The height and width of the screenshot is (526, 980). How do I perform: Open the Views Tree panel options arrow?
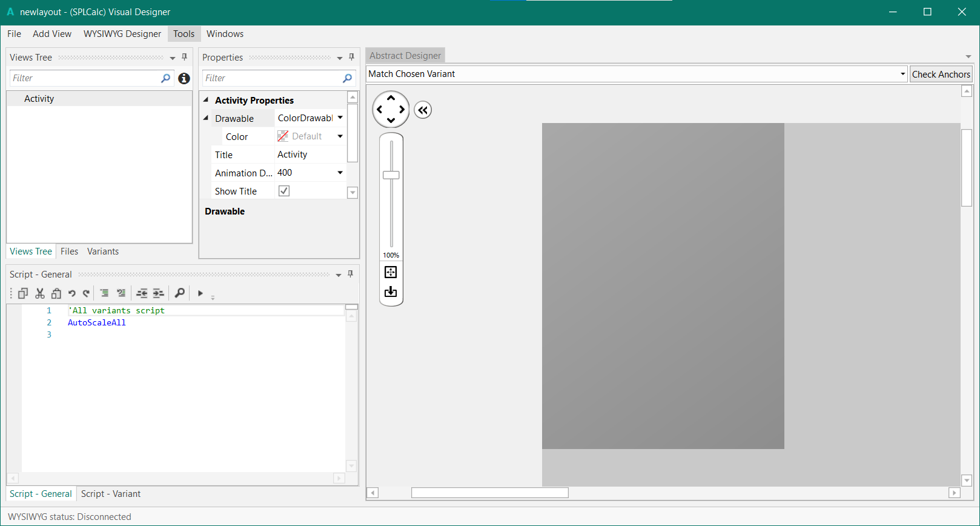click(173, 58)
